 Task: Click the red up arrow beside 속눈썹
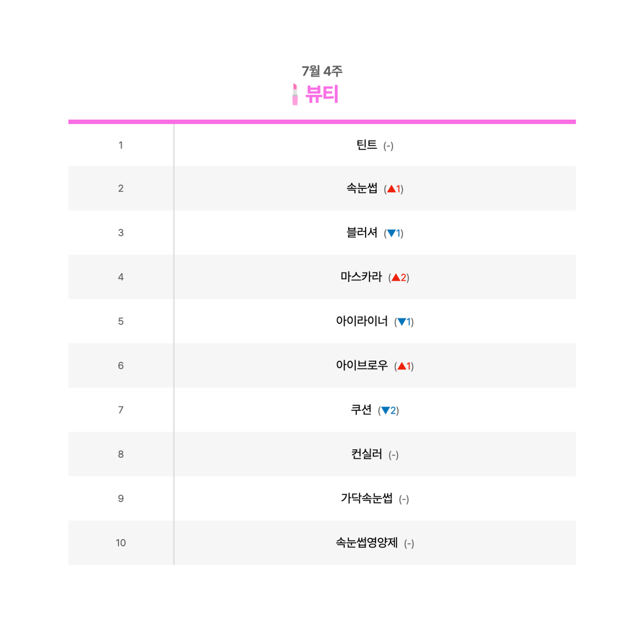(391, 189)
